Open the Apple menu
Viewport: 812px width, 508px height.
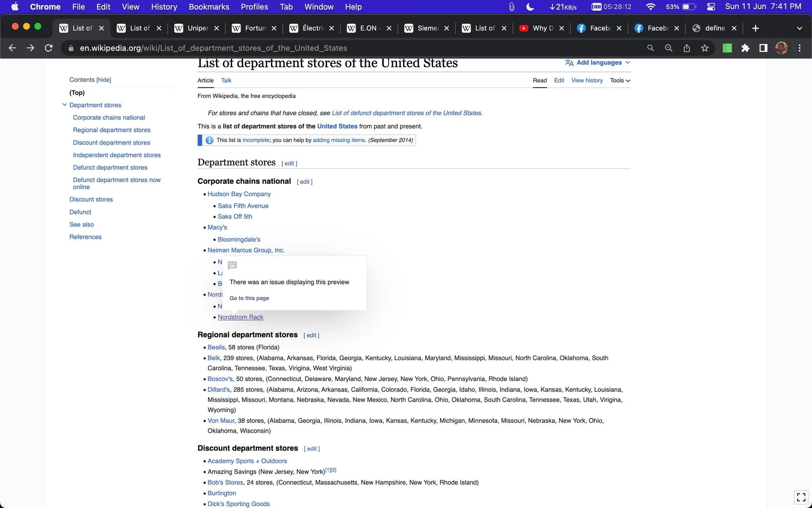point(15,7)
